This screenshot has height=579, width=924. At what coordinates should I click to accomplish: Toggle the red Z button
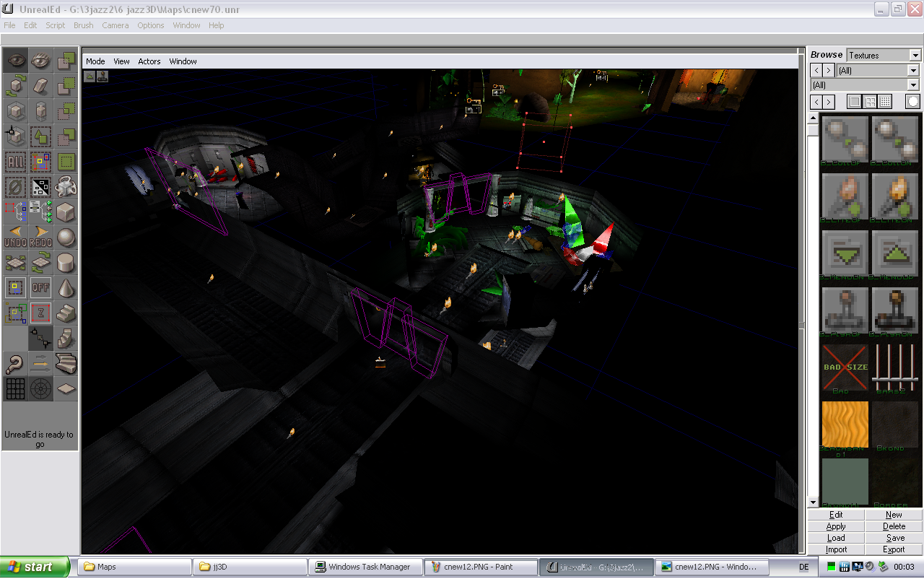[x=41, y=313]
